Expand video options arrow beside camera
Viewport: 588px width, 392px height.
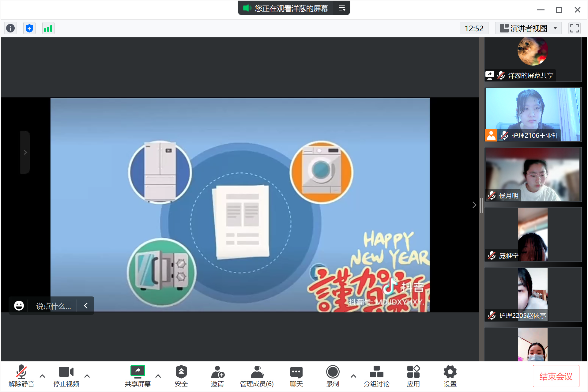coord(87,376)
